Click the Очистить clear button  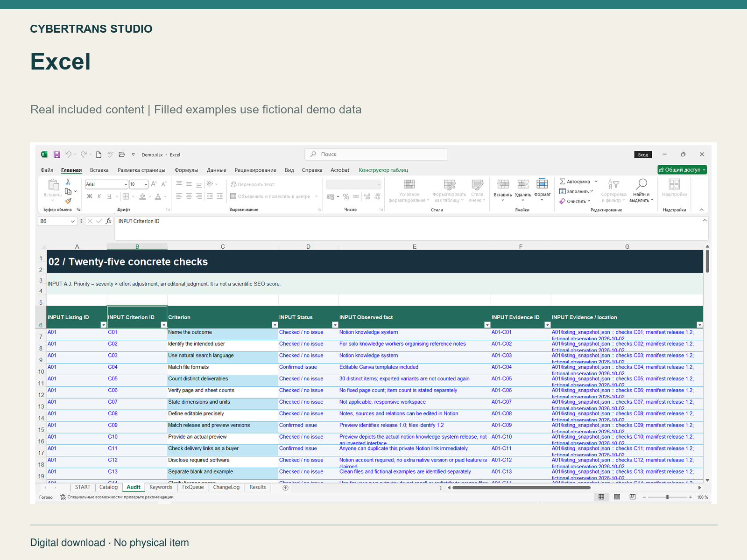coord(575,201)
